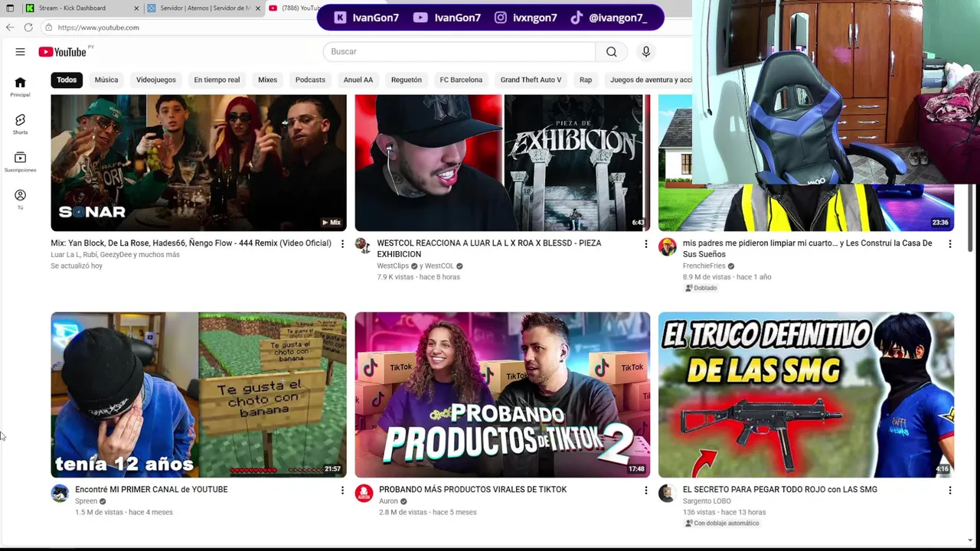Select the Todos filter chip
The width and height of the screenshot is (980, 551).
pyautogui.click(x=67, y=80)
